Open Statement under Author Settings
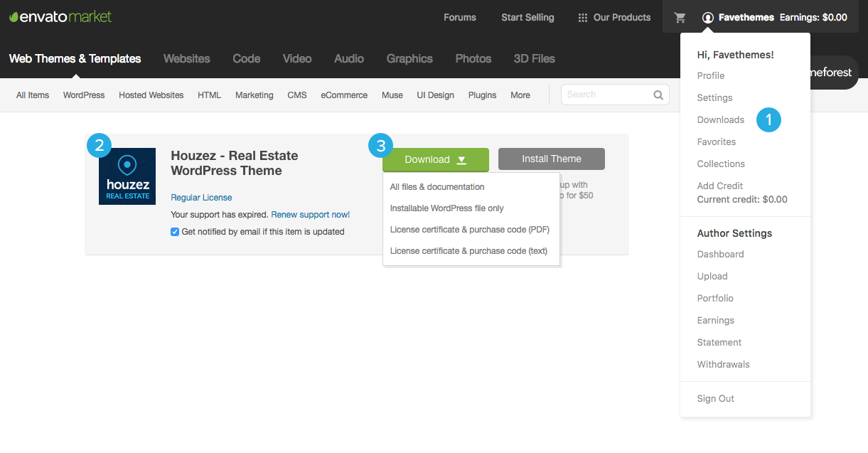 point(719,343)
